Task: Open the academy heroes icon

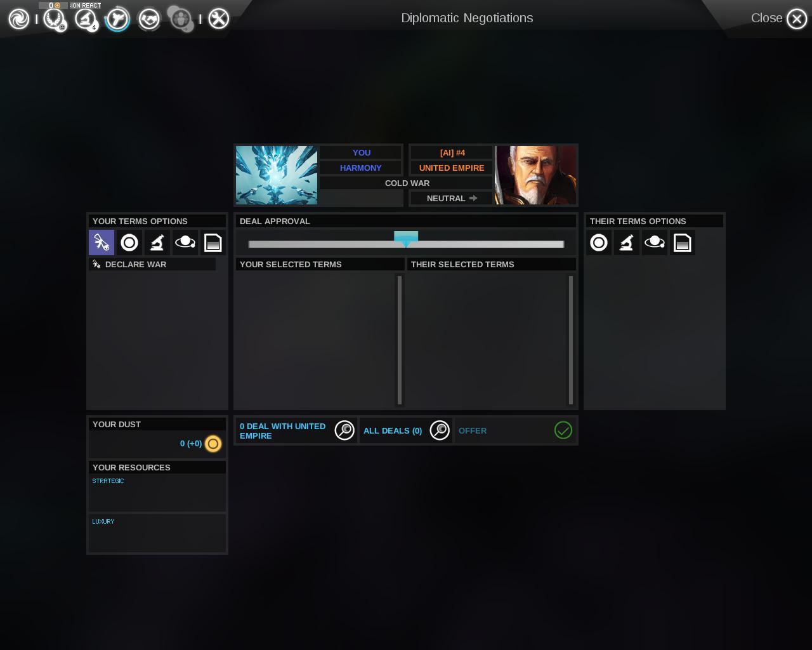Action: (x=181, y=19)
